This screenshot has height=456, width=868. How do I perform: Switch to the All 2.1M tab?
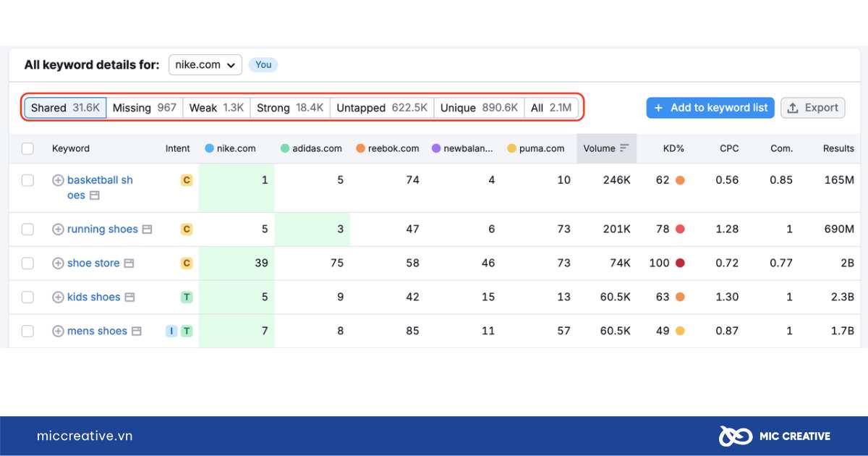pyautogui.click(x=551, y=108)
